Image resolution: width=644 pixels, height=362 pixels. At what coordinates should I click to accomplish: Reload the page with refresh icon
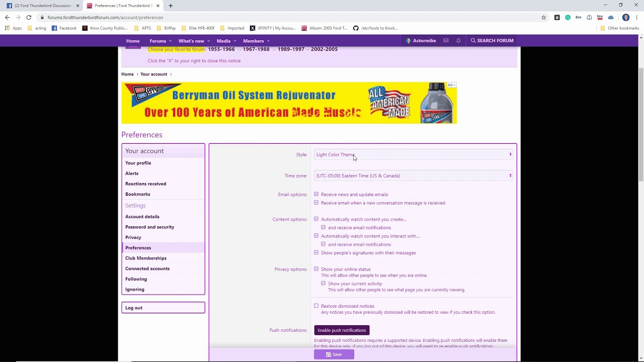pyautogui.click(x=29, y=17)
